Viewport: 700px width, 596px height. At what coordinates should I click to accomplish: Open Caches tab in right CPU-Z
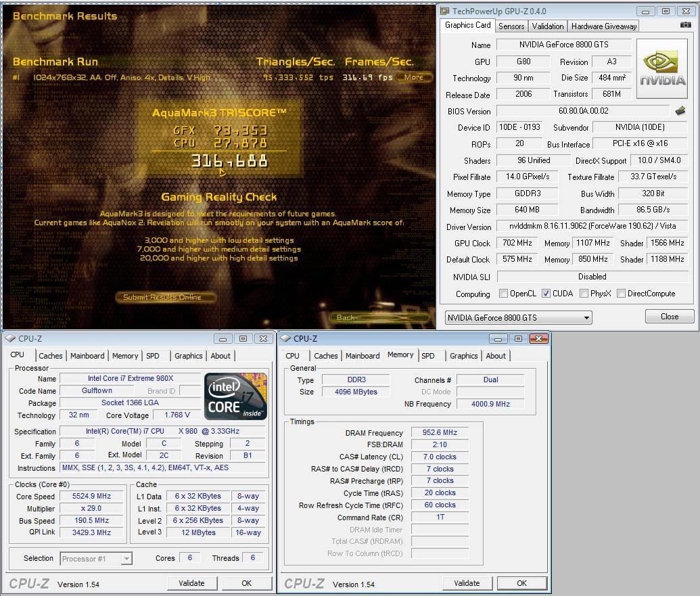coord(326,356)
